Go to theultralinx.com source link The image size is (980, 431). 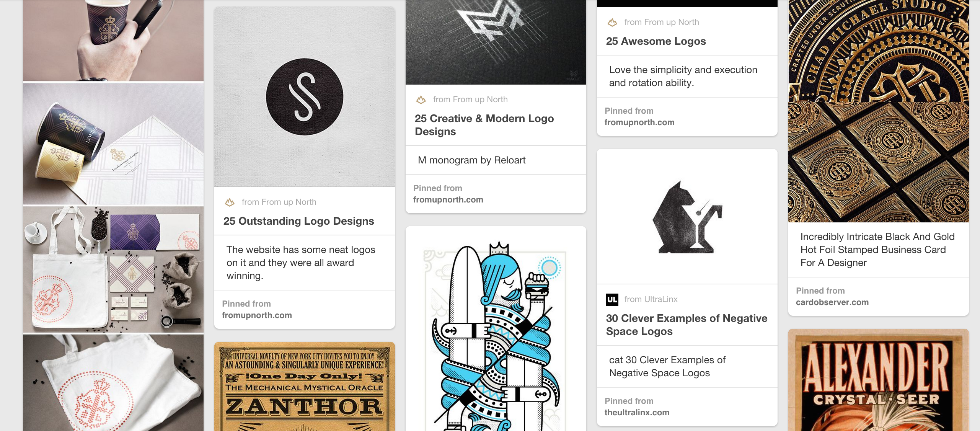(637, 413)
